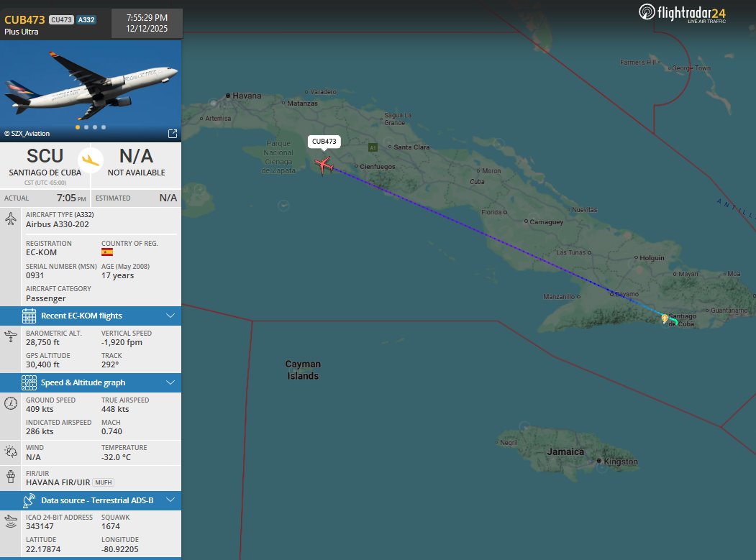Click the serial number 0931 value
756x560 pixels.
coord(35,275)
